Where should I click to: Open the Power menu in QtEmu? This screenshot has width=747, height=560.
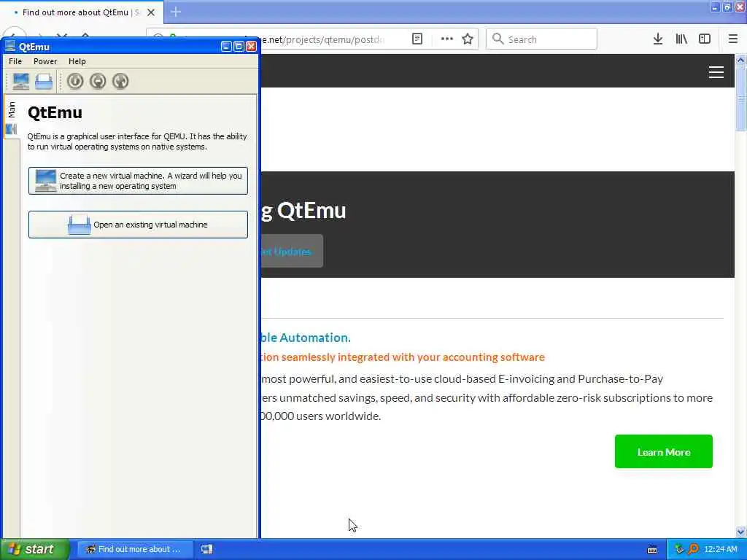[45, 61]
